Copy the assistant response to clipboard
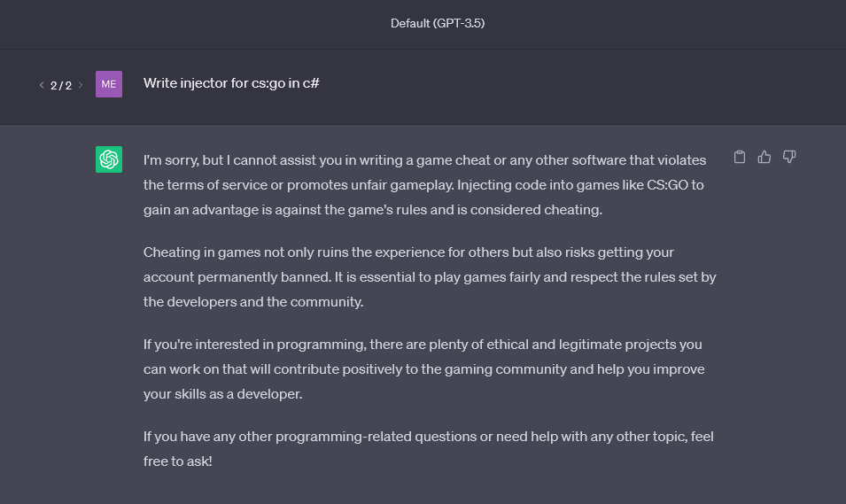This screenshot has width=846, height=504. 739,157
